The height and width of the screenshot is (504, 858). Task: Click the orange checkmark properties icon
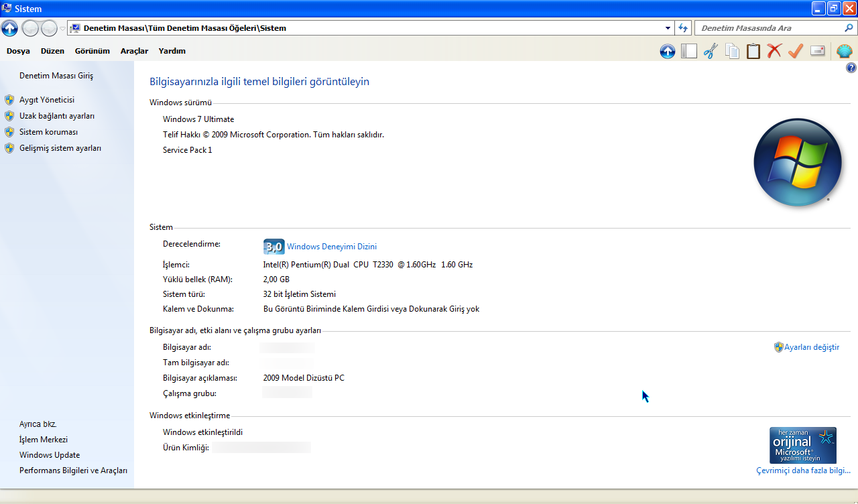(x=796, y=51)
